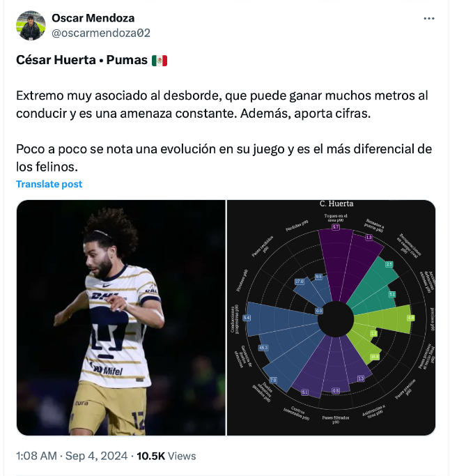Click Translate post link

click(x=49, y=184)
